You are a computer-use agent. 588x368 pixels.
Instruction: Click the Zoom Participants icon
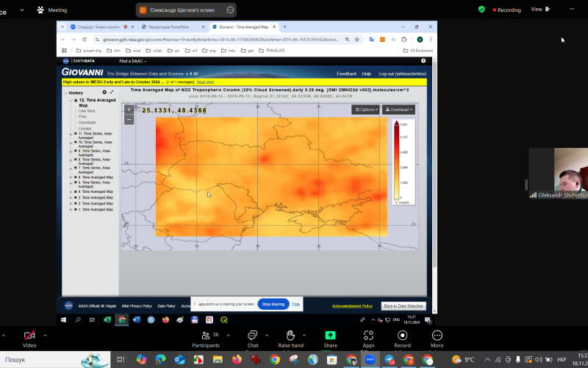tap(206, 336)
